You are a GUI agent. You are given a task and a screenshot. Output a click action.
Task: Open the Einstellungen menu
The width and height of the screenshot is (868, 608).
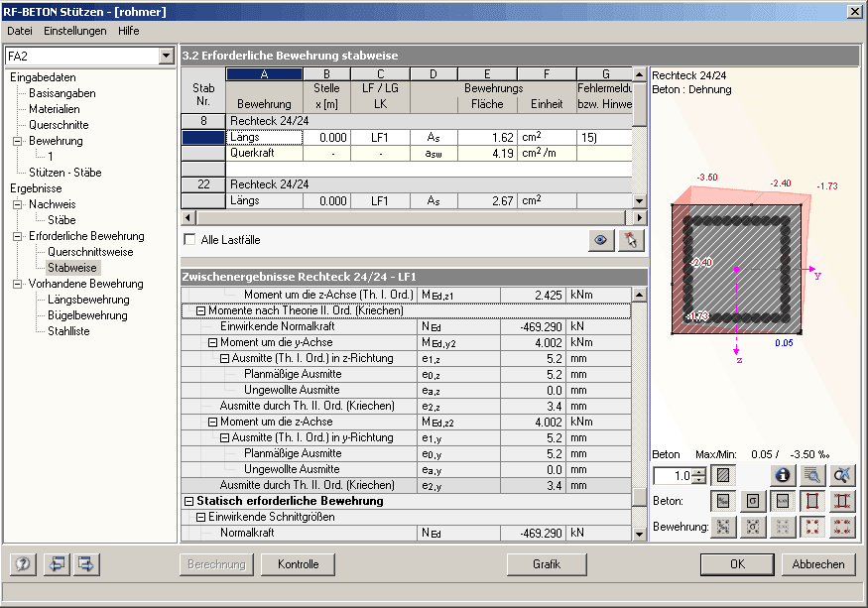tap(75, 31)
